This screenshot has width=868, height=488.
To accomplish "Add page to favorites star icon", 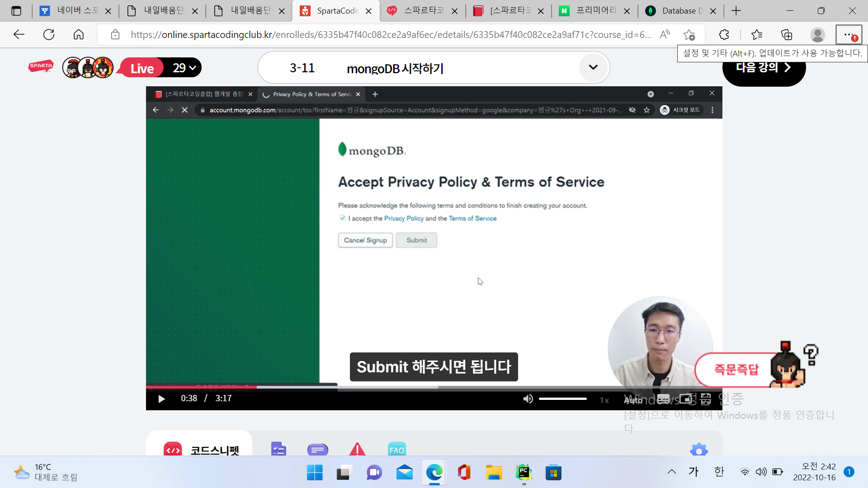I will (x=689, y=35).
